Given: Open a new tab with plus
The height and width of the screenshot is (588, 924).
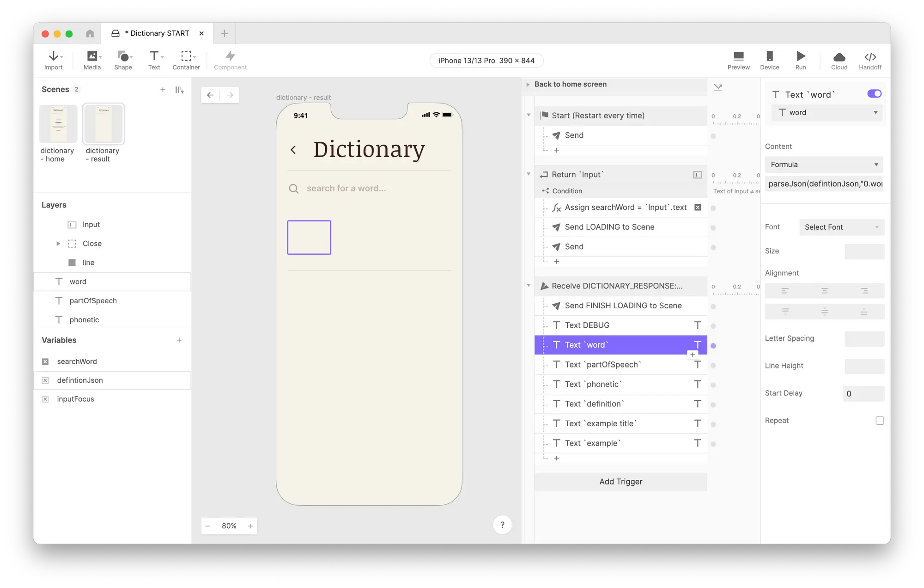Looking at the screenshot, I should click(225, 33).
